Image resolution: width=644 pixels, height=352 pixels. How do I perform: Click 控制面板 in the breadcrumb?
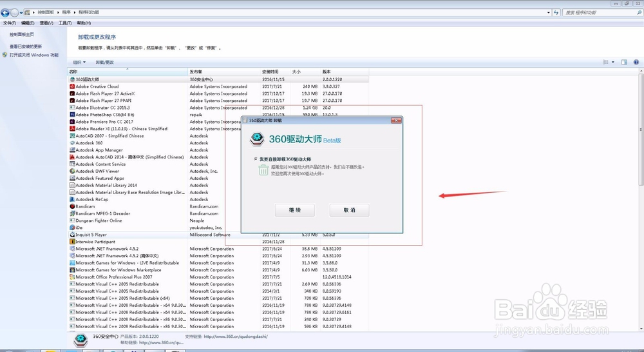(46, 12)
